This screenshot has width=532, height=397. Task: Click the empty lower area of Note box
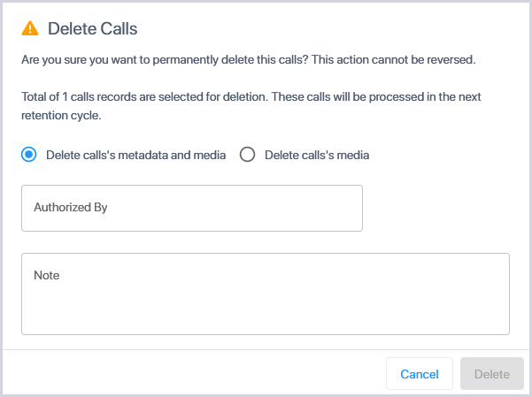click(x=266, y=312)
